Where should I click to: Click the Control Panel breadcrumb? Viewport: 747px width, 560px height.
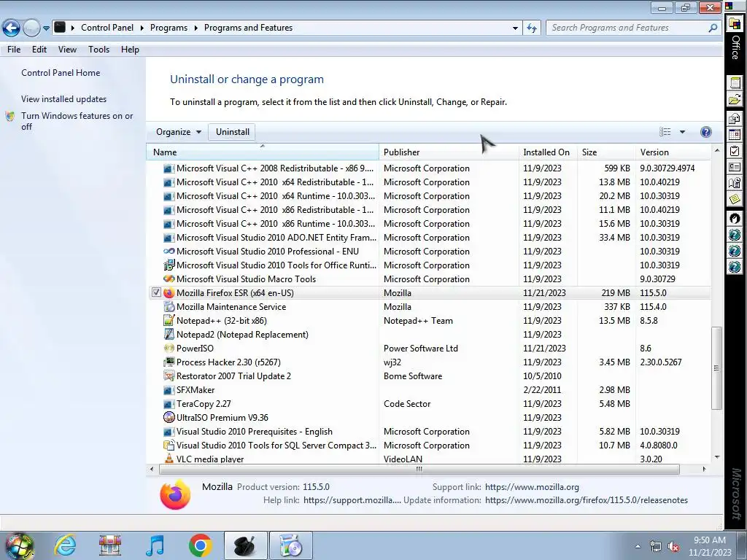pos(107,28)
